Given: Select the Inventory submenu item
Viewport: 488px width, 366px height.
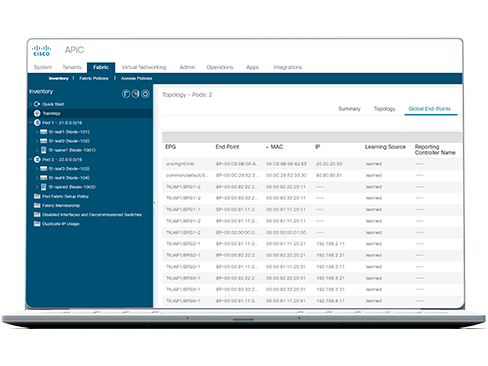Looking at the screenshot, I should click(59, 78).
